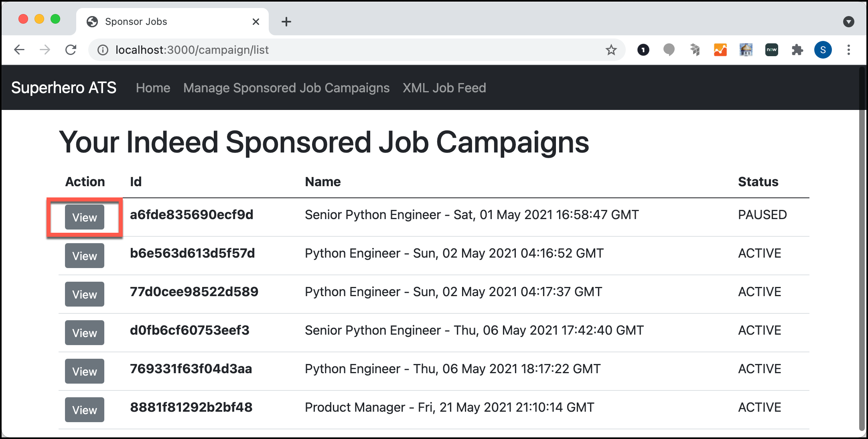Open the Home nav link
868x439 pixels.
[153, 88]
